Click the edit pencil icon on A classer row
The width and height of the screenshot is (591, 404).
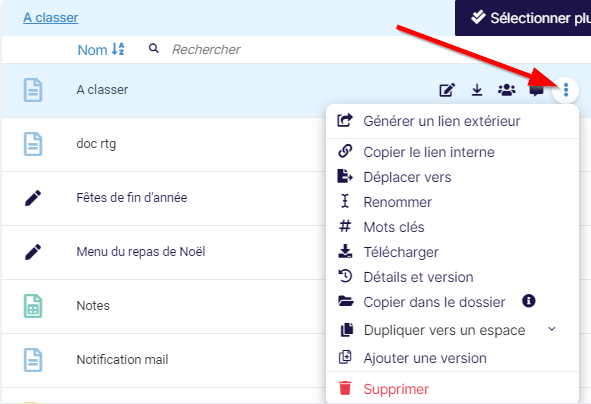pyautogui.click(x=447, y=90)
